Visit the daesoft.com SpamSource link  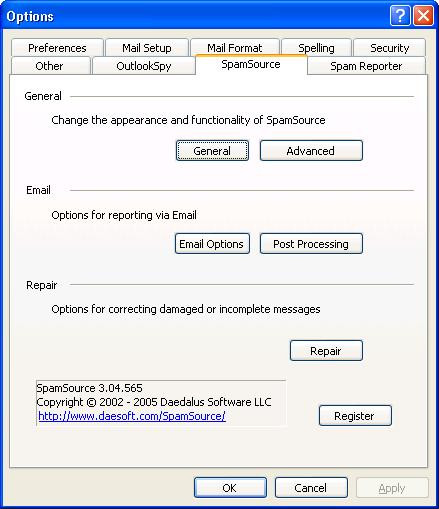[x=132, y=416]
